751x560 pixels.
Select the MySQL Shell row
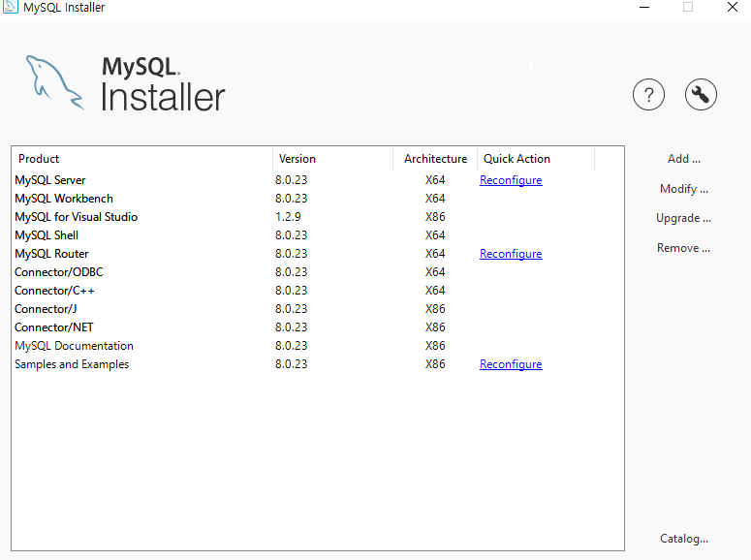[318, 235]
